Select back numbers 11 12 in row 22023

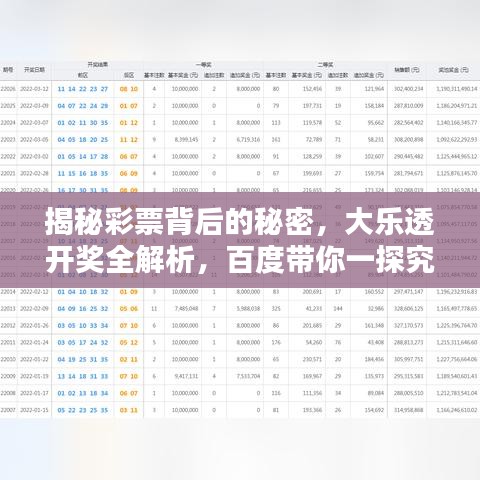(x=129, y=140)
